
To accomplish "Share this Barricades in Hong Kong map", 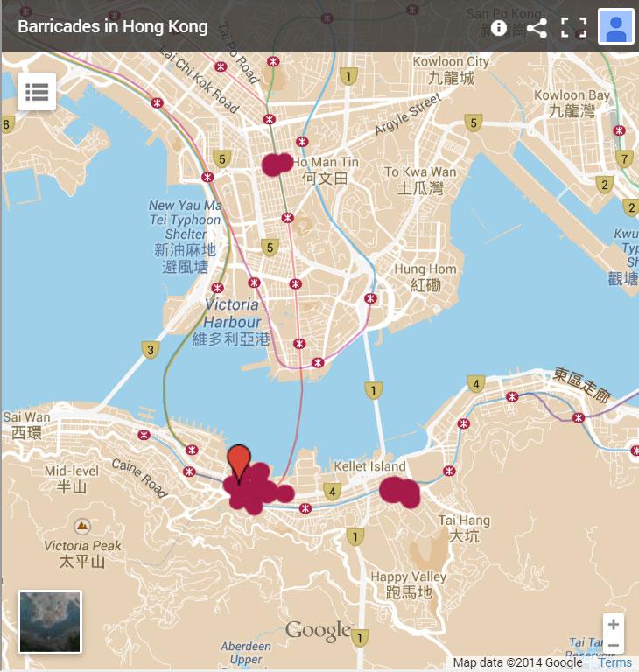I will click(537, 28).
